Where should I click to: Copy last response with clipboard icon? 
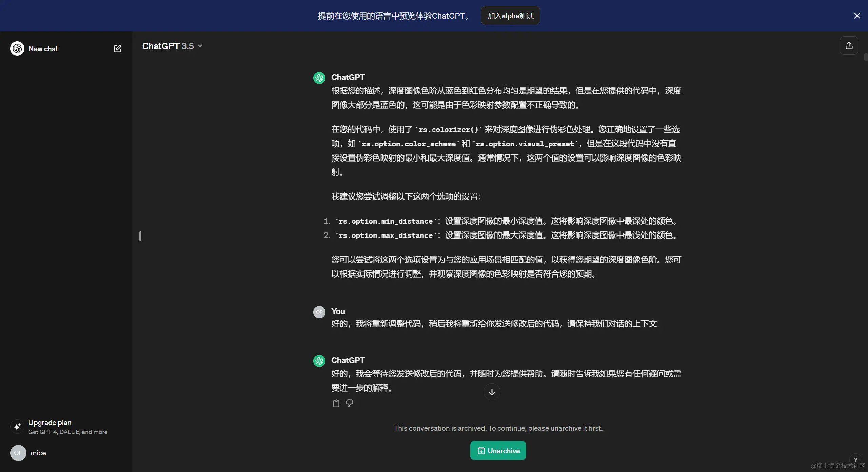[x=336, y=403]
